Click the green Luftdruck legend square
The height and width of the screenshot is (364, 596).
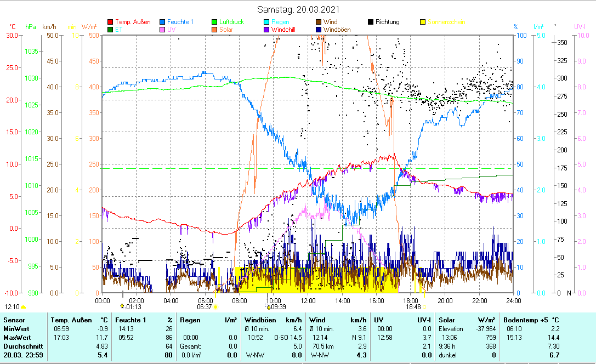215,22
